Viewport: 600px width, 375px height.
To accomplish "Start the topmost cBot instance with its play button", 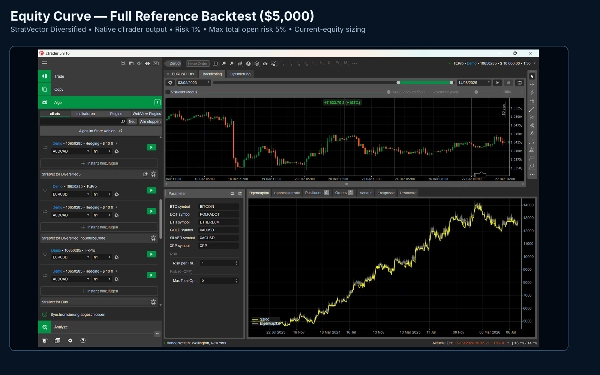I will (x=152, y=147).
